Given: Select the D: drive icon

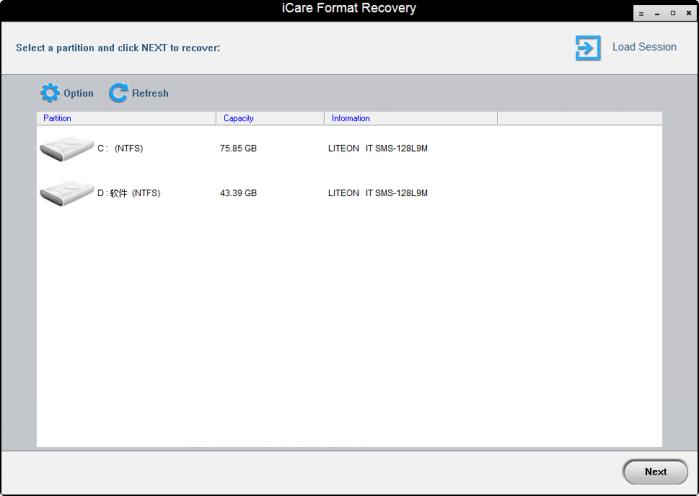Looking at the screenshot, I should point(67,193).
